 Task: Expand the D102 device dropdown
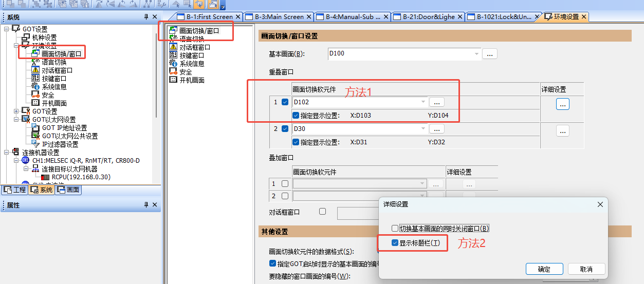[424, 102]
